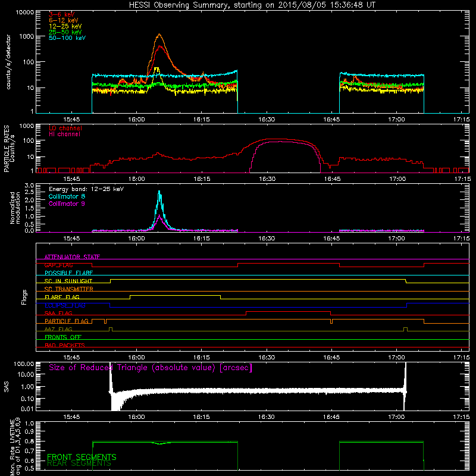This screenshot has height=476, width=476.
Task: Click the SC_TRANSMITTER flag label
Action: coord(68,289)
